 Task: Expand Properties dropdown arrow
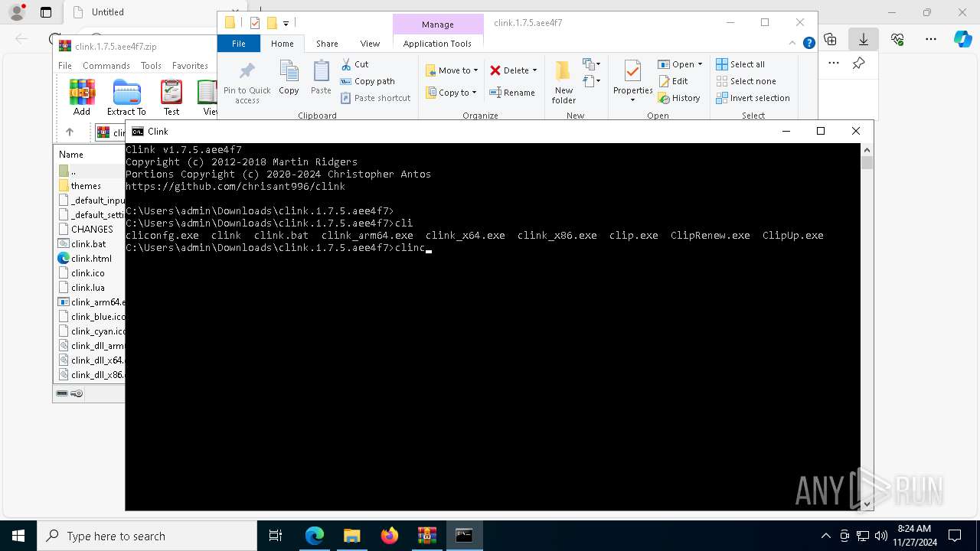[632, 100]
